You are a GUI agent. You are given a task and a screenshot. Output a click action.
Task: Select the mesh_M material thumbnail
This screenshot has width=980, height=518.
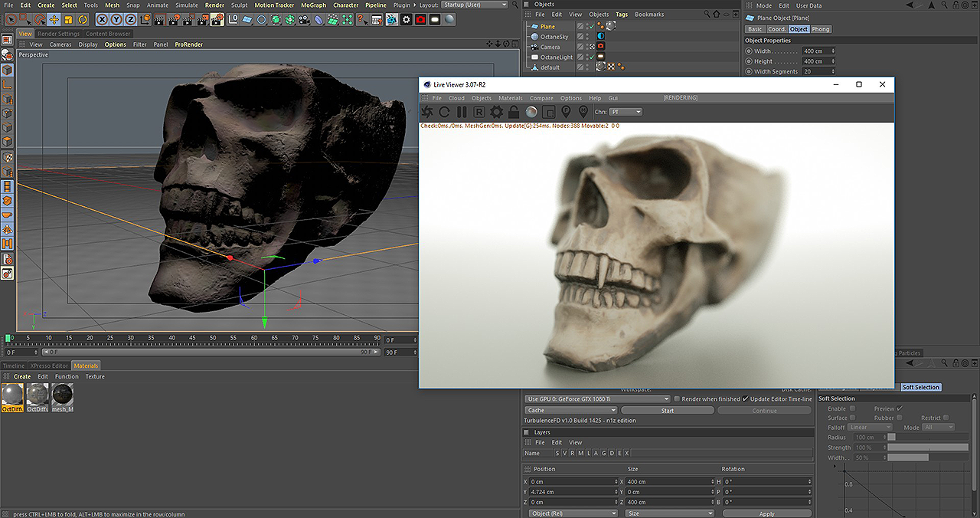62,395
